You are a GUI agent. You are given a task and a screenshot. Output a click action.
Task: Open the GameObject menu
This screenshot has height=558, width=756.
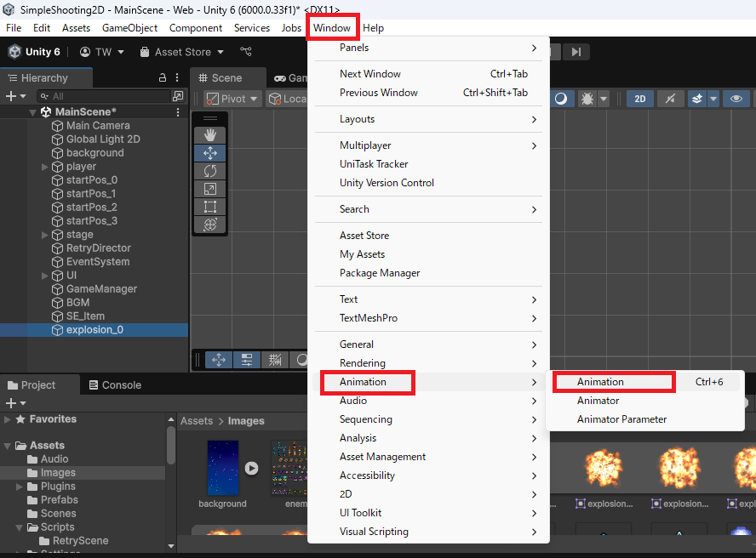[129, 28]
